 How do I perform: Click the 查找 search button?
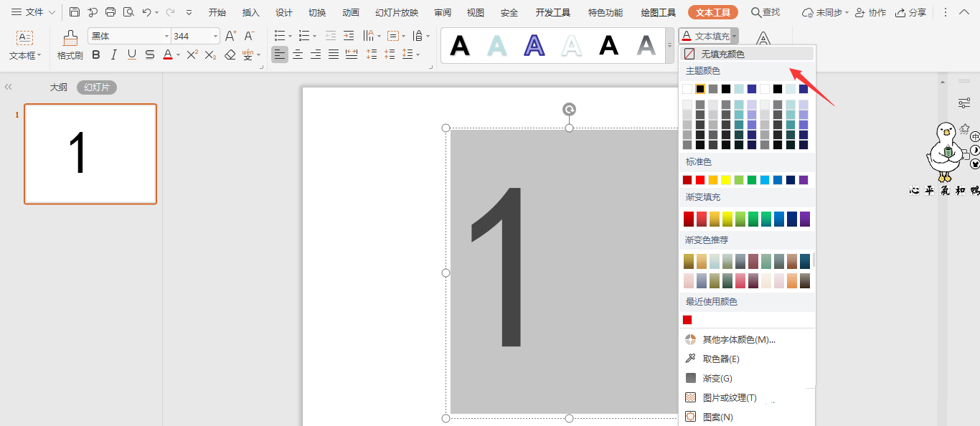[765, 12]
